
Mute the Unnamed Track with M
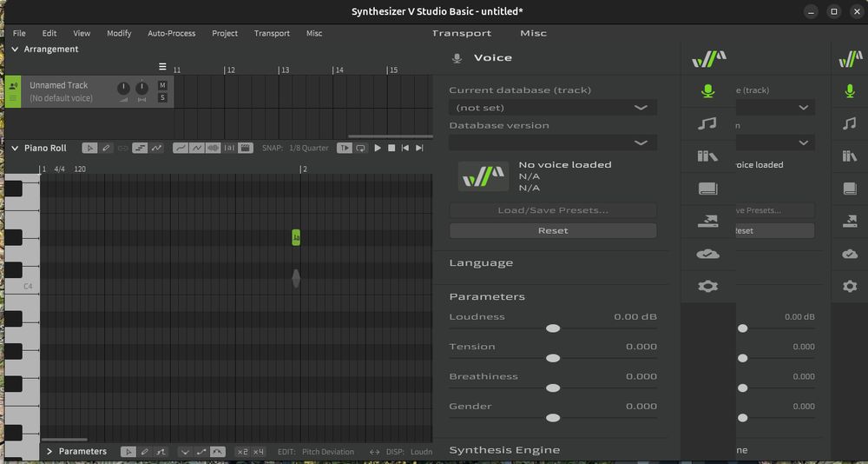point(162,85)
